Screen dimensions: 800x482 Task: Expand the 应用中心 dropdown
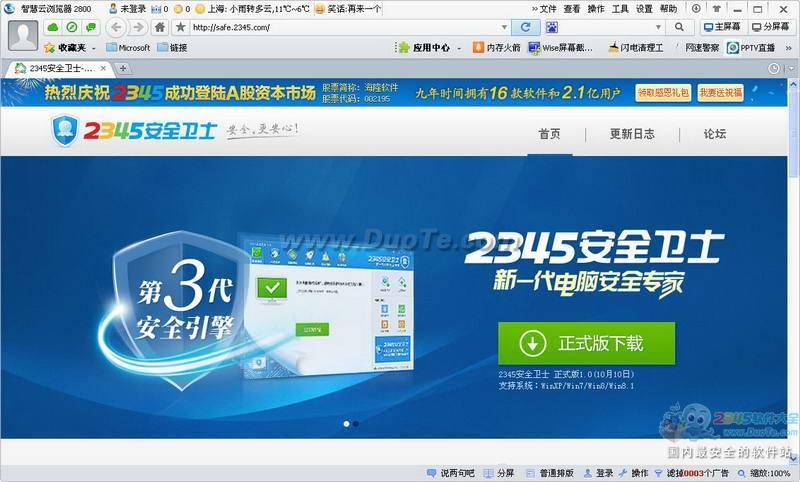(x=459, y=48)
